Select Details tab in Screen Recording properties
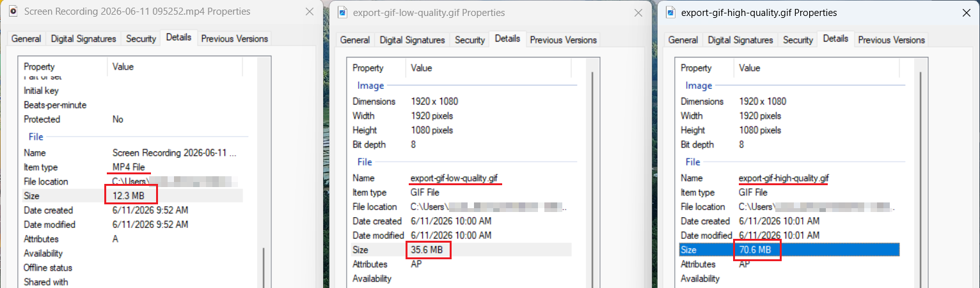 [178, 37]
